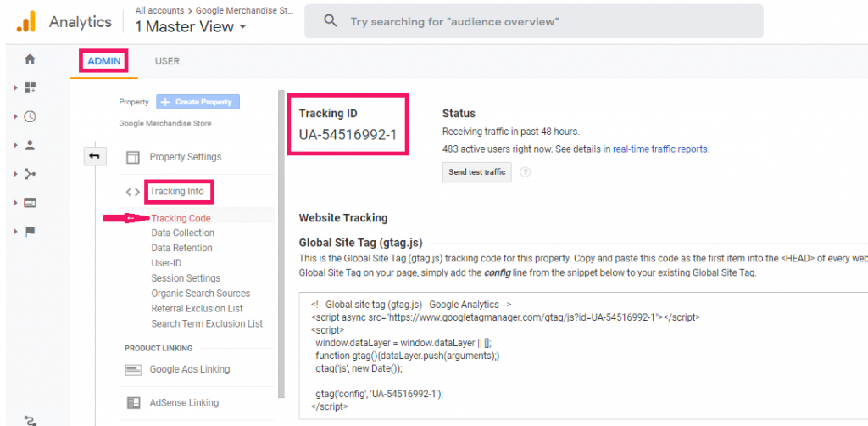Open Tracking Code menu item
This screenshot has height=426, width=868.
[181, 218]
